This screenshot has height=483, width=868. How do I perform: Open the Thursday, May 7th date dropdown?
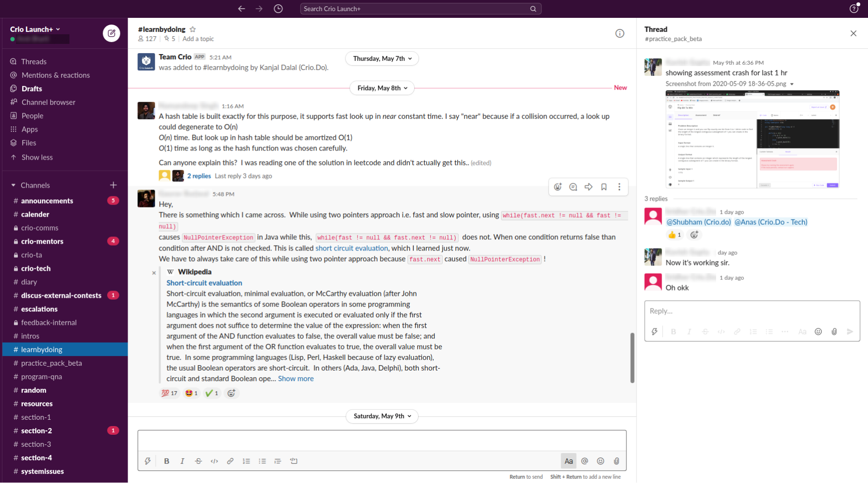(382, 58)
